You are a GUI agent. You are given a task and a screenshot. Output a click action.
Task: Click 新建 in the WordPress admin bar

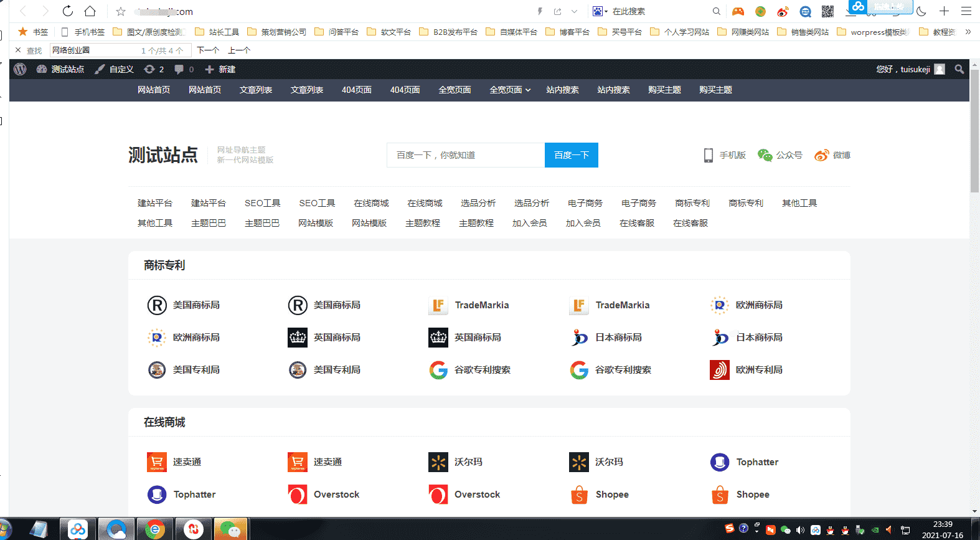tap(220, 69)
